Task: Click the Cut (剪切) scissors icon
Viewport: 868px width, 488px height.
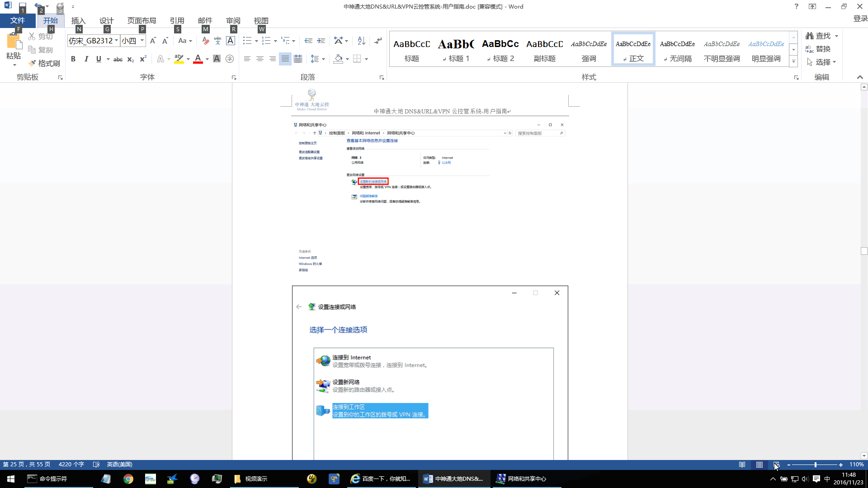Action: tap(32, 36)
